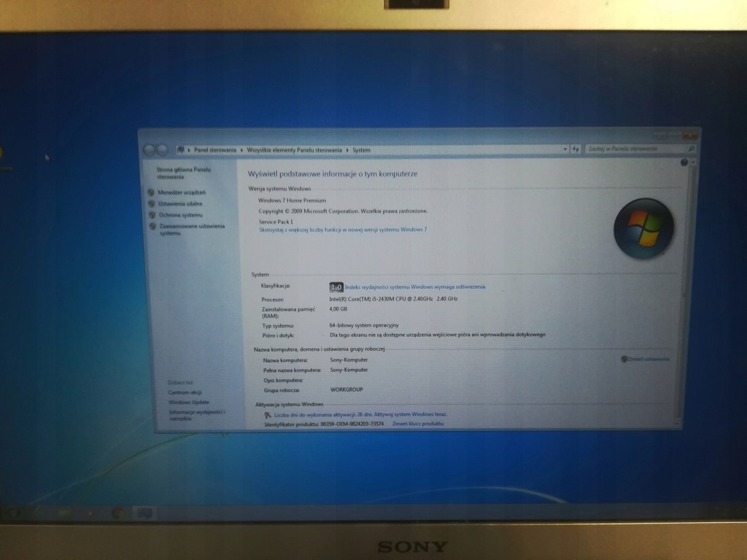Click Zmień ustawienia for computer name
The height and width of the screenshot is (560, 747).
(649, 359)
